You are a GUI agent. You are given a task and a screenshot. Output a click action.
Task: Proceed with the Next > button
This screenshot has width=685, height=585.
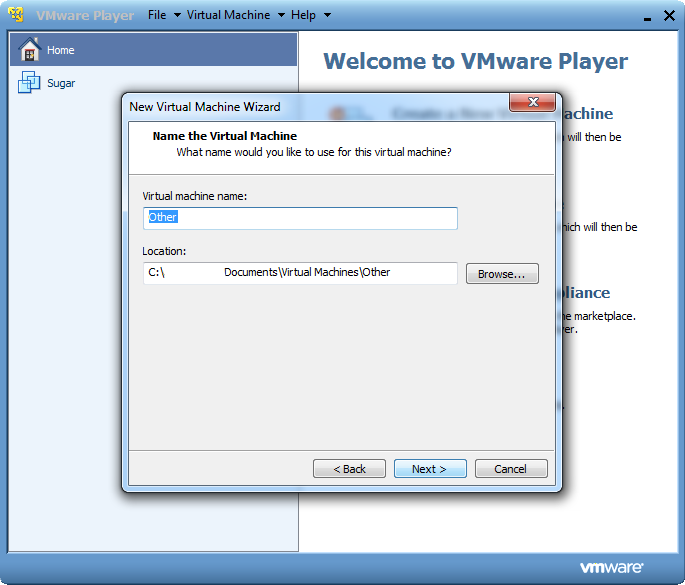click(429, 469)
